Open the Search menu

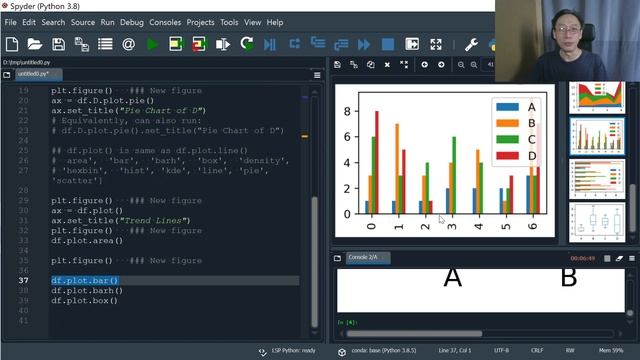53,22
